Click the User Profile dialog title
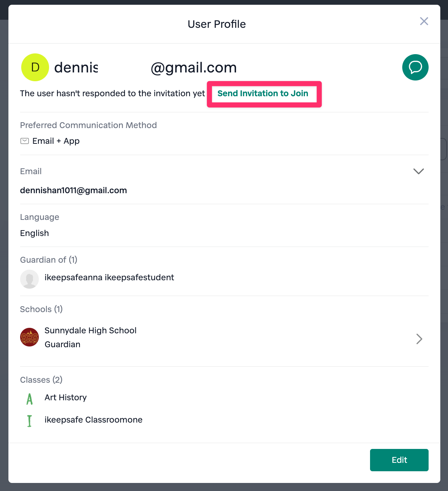Screen dimensions: 448x491 [217, 24]
